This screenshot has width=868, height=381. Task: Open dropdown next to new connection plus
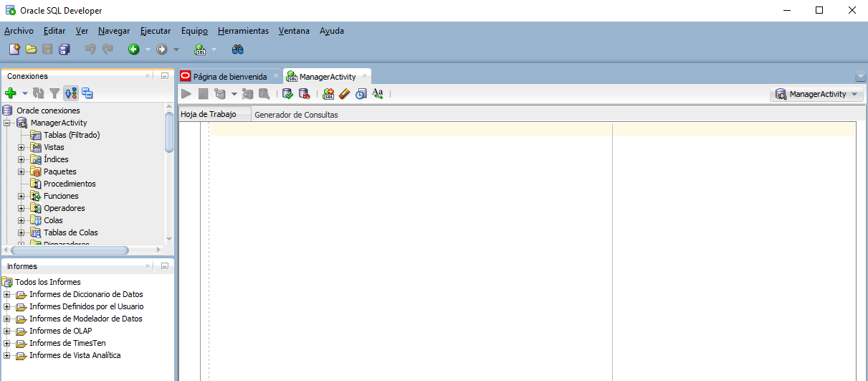pos(24,93)
